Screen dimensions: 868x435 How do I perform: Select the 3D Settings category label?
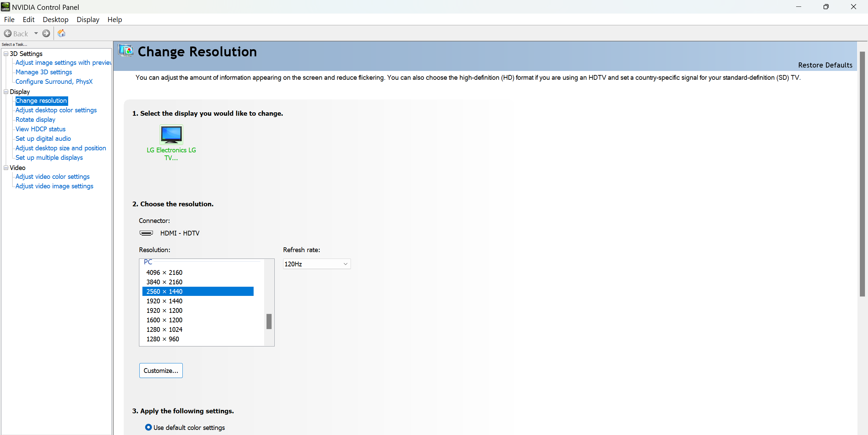click(26, 54)
